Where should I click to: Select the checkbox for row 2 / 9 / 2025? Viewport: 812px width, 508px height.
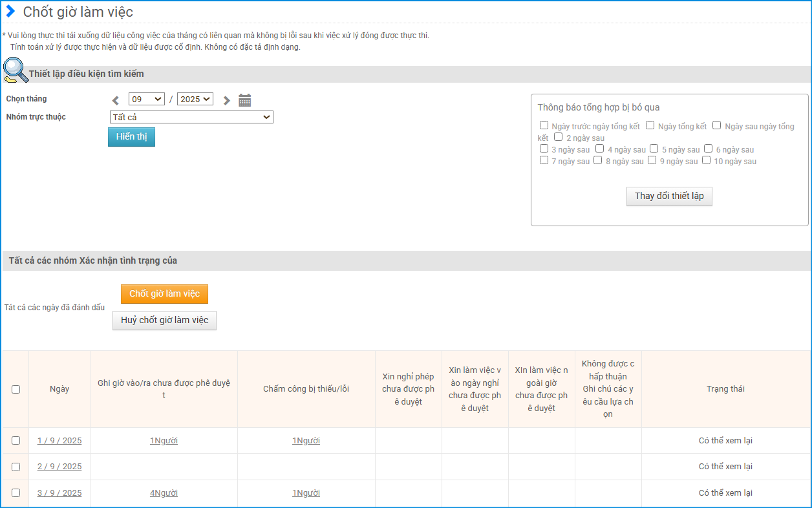tap(16, 467)
